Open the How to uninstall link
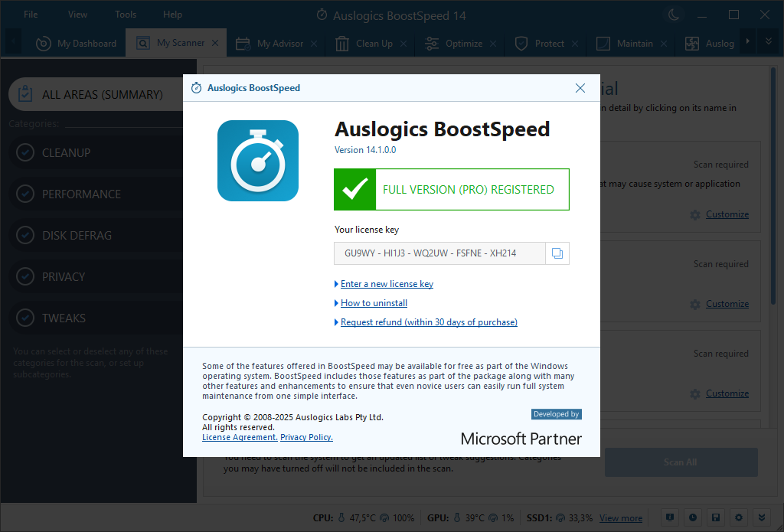 (x=374, y=303)
